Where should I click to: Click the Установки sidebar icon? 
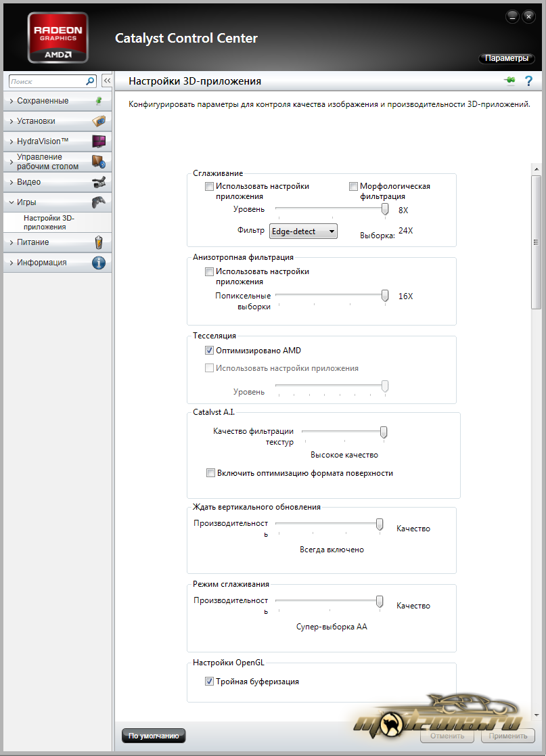coord(99,121)
